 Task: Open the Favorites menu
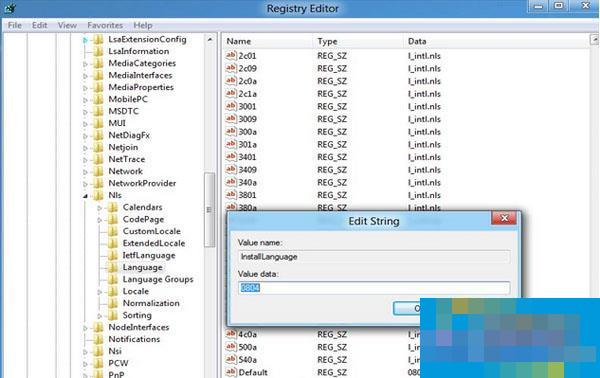click(105, 25)
